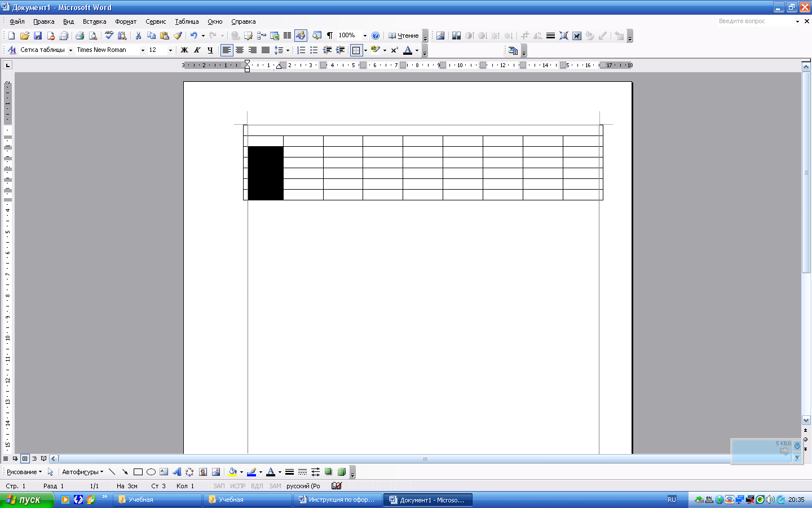
Task: Expand the 'Введите вопрос' help box dropdown
Action: click(x=797, y=21)
